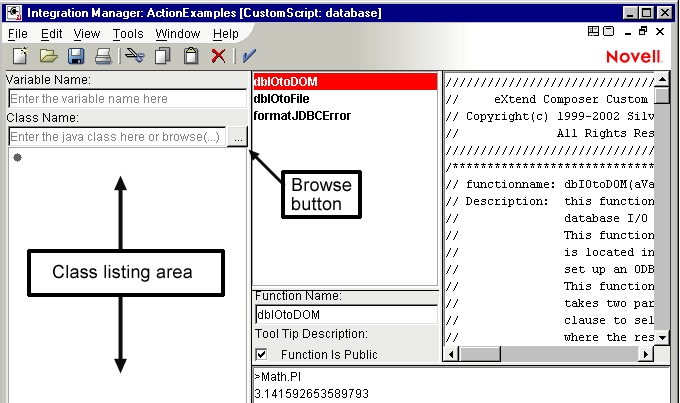Image resolution: width=680 pixels, height=403 pixels.
Task: Click the code pane's right scroll arrow
Action: coord(646,354)
